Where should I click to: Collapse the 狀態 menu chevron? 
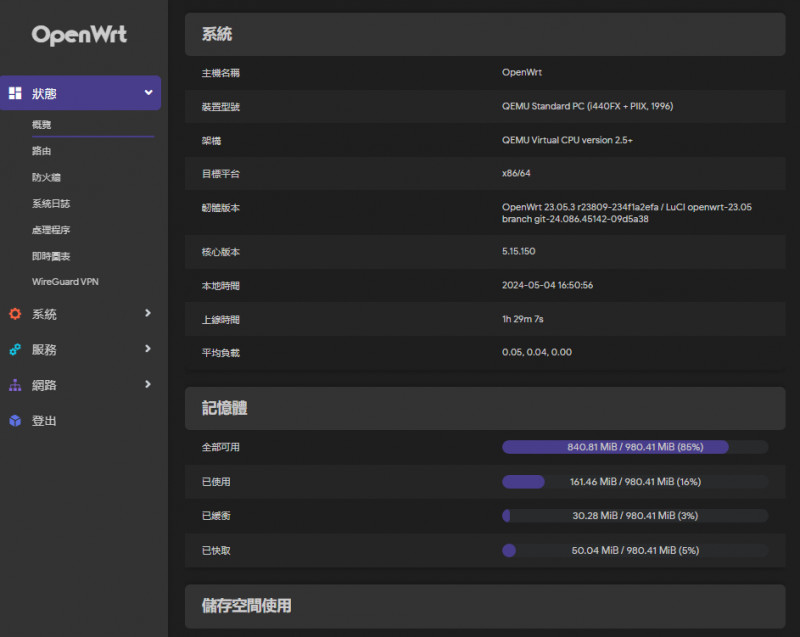click(148, 93)
